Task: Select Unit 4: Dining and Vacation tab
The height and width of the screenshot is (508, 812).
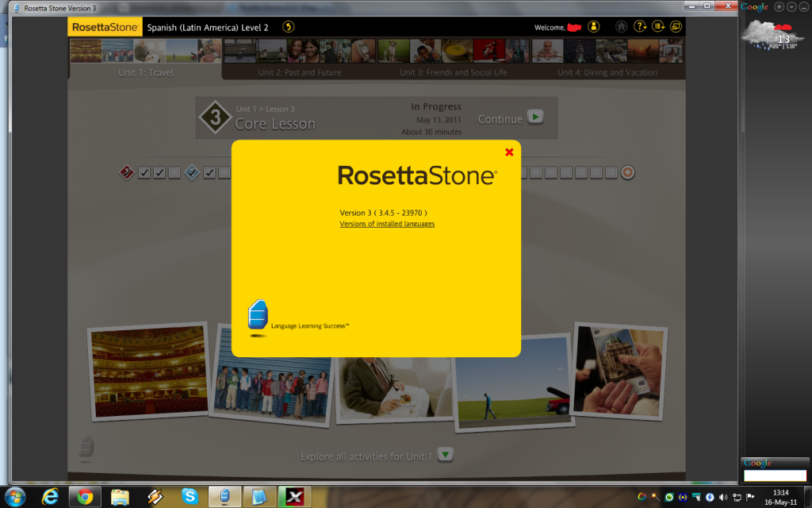Action: coord(607,72)
